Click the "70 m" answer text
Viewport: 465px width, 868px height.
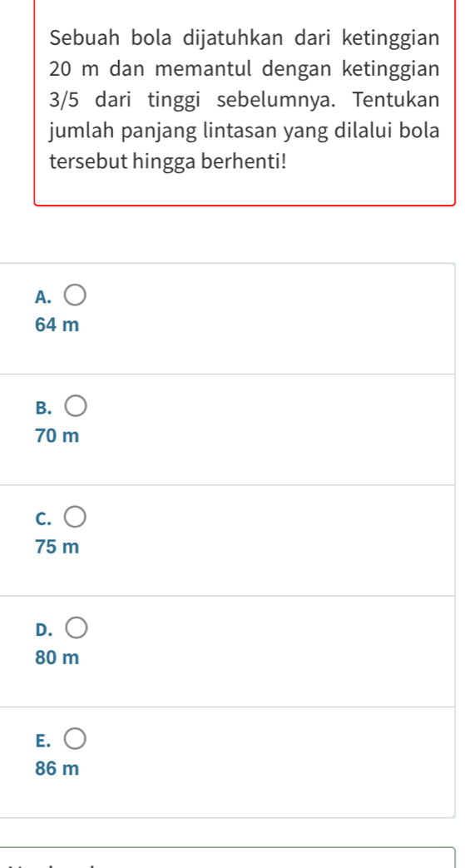(57, 436)
